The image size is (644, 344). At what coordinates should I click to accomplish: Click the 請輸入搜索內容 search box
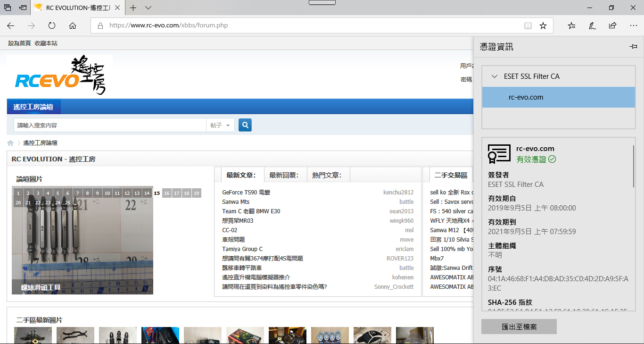pos(110,125)
